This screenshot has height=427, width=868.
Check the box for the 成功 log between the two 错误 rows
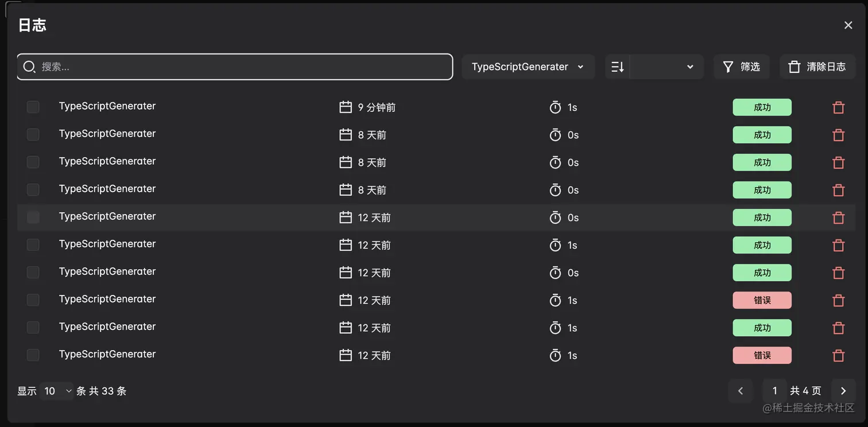click(x=33, y=327)
